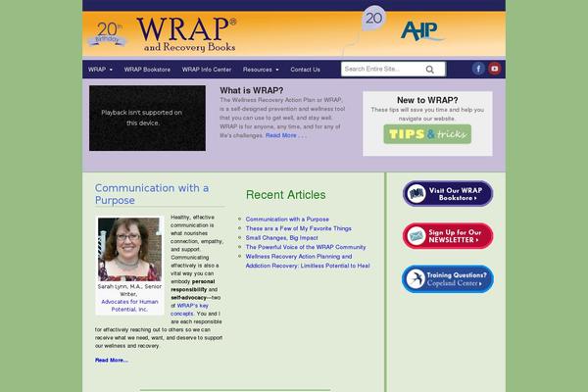
Task: Click Visit Our WRAP Bookstore button
Action: (448, 194)
